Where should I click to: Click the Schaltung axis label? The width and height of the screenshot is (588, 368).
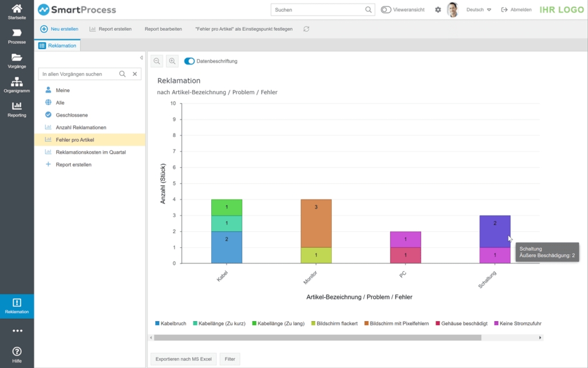point(487,280)
